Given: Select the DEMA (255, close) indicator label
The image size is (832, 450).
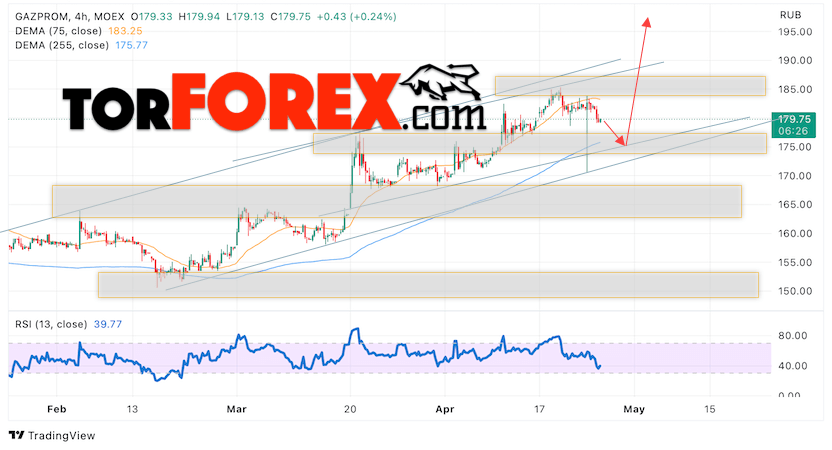Looking at the screenshot, I should (62, 46).
